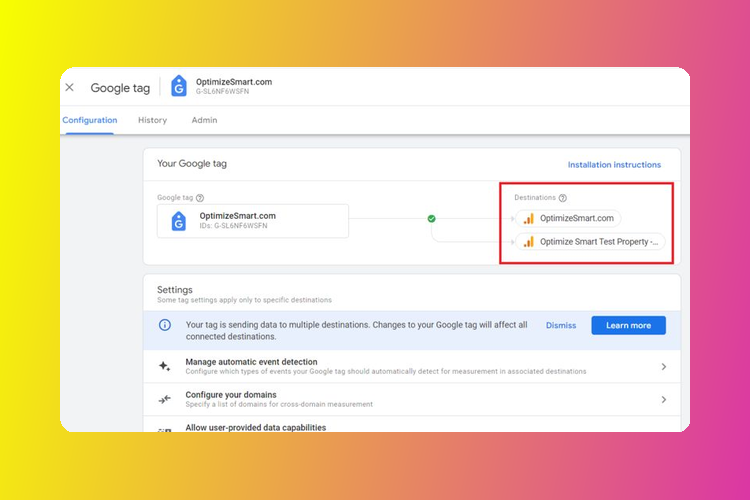
Task: Click analytics icon of OptimizeSmart.com destination
Action: pyautogui.click(x=528, y=218)
